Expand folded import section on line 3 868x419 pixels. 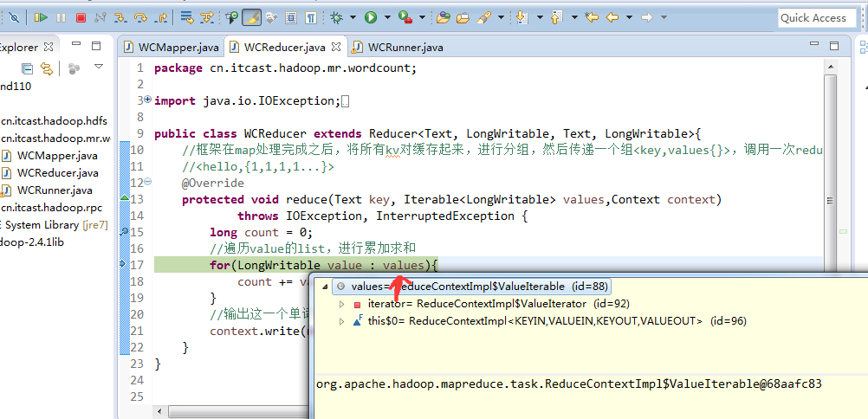[148, 100]
